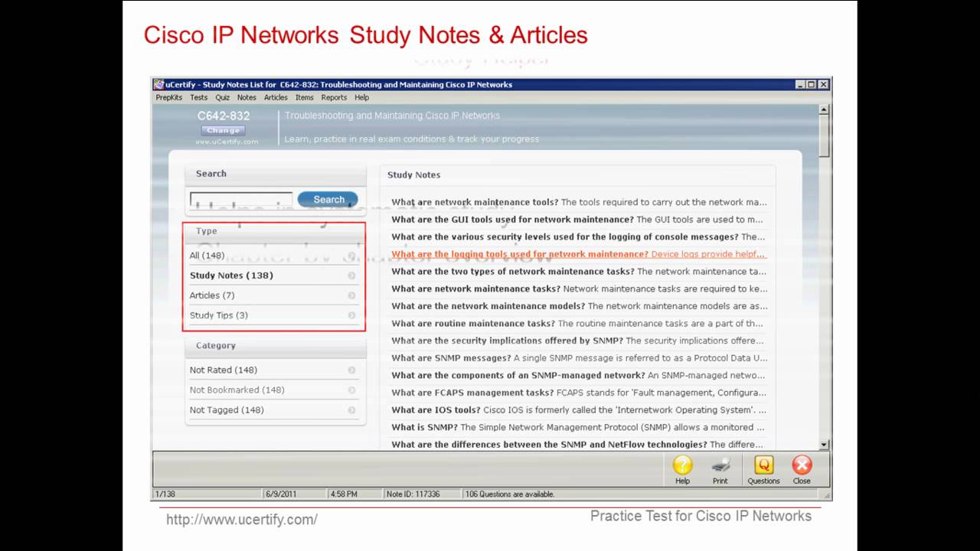Viewport: 980px width, 551px height.
Task: Open the Notes menu
Action: coord(247,97)
